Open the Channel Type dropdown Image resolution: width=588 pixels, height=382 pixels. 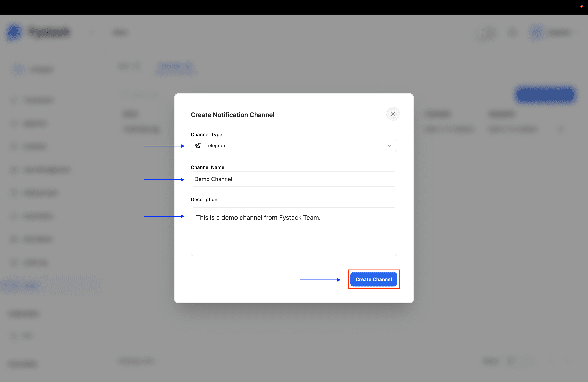tap(294, 146)
